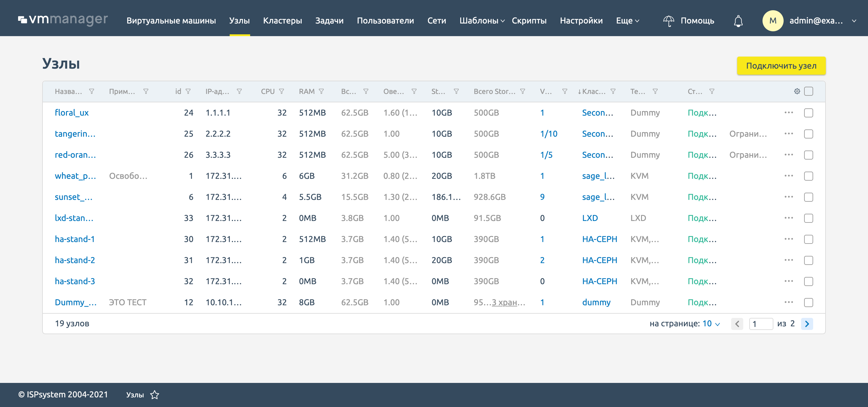The image size is (868, 407).
Task: Expand the Шаблоны dropdown
Action: point(482,20)
